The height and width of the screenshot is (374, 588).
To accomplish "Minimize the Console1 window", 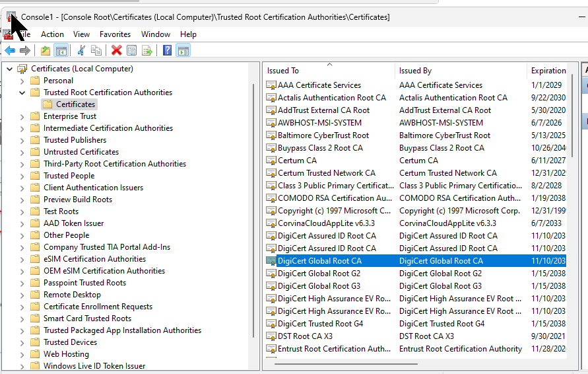I will tap(581, 17).
